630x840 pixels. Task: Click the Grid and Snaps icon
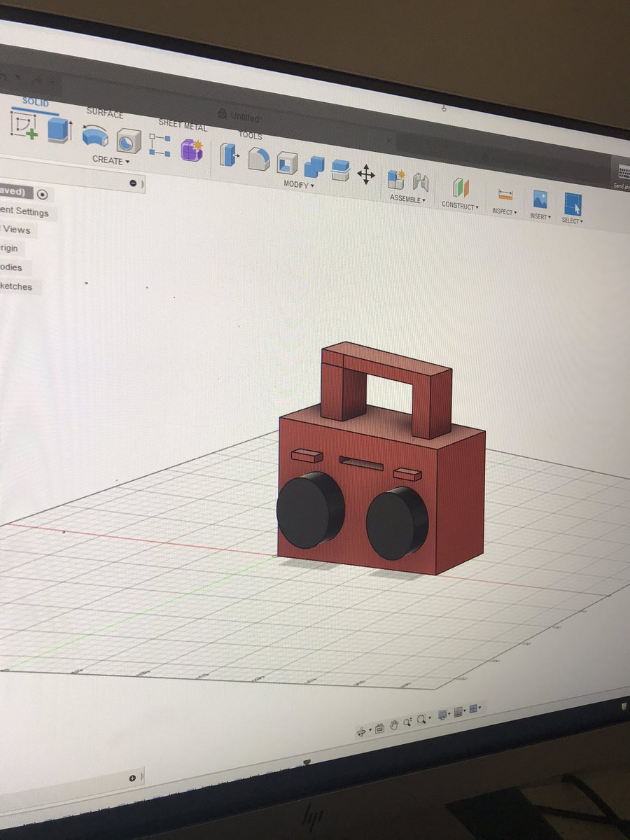[458, 712]
